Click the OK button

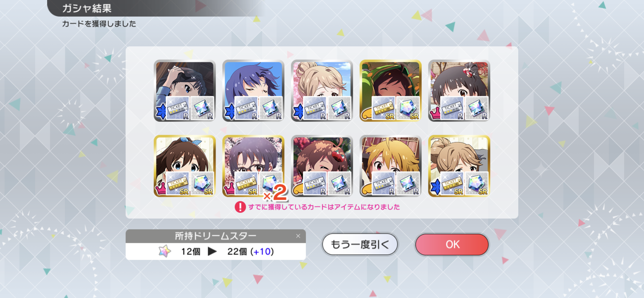click(x=452, y=244)
